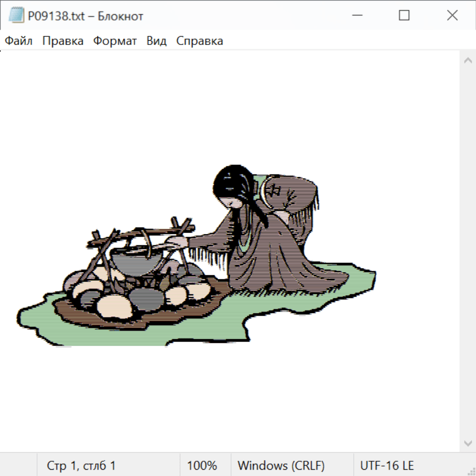Minimize the Блокнот window
This screenshot has height=476, width=476.
(356, 16)
